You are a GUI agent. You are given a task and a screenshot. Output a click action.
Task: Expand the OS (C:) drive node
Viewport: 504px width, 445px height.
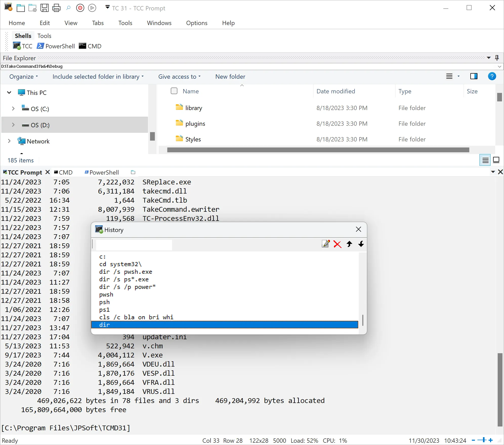[x=13, y=109]
